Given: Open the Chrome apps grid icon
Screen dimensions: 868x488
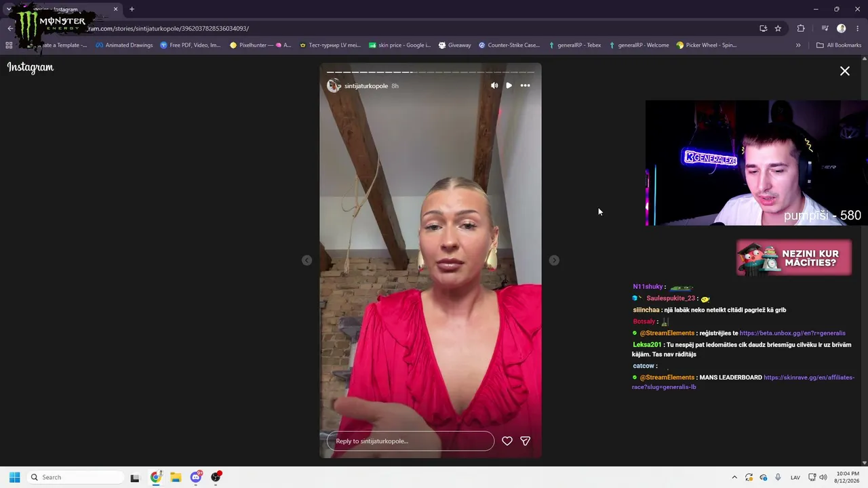Looking at the screenshot, I should [9, 45].
